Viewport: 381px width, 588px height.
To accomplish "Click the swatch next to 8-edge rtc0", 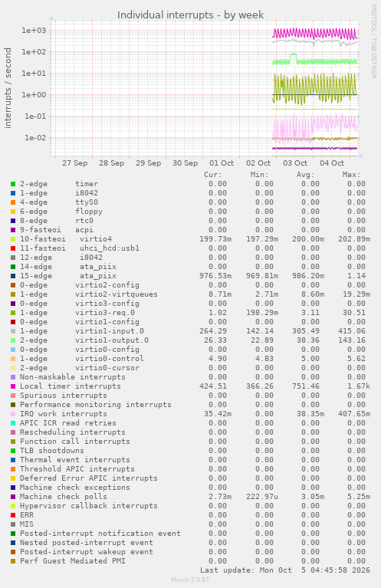I will click(13, 221).
